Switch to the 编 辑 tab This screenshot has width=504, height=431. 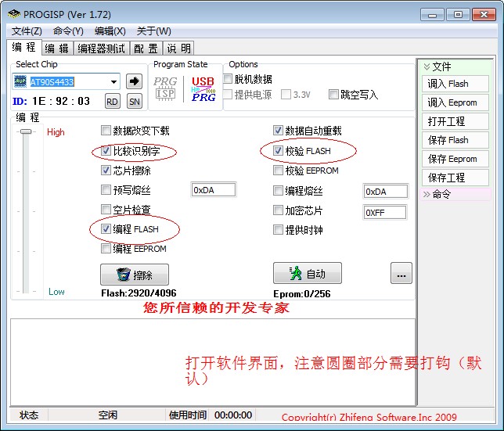pos(57,48)
